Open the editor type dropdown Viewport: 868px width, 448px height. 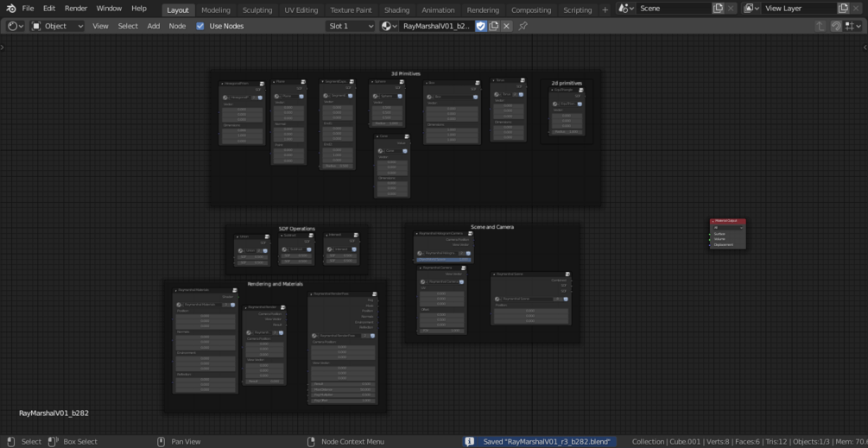tap(15, 26)
